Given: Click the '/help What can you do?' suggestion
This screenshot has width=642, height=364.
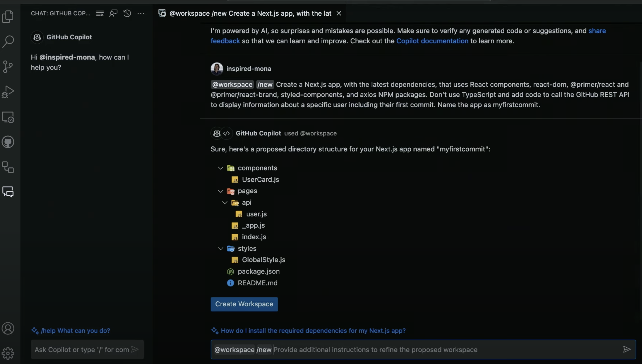Looking at the screenshot, I should tap(75, 331).
